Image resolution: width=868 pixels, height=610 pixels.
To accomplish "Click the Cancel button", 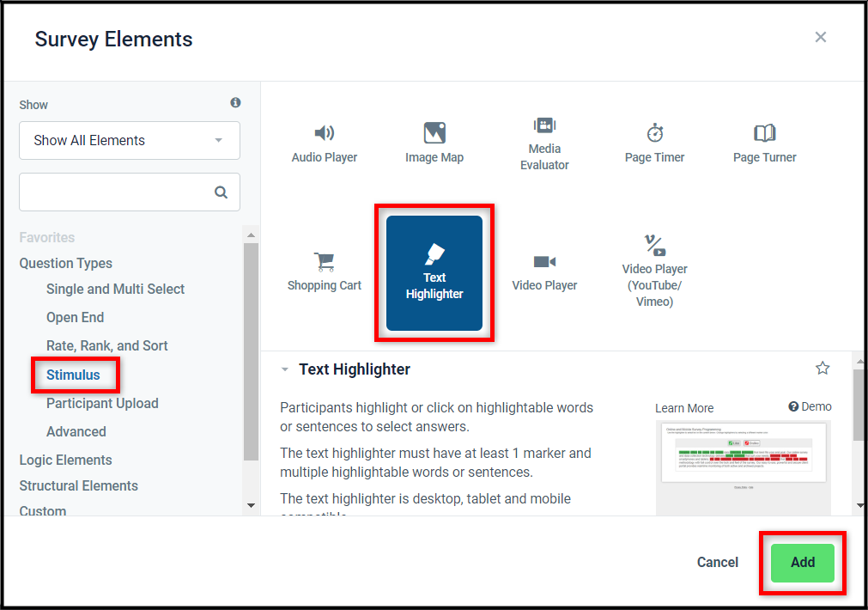I will pos(718,563).
